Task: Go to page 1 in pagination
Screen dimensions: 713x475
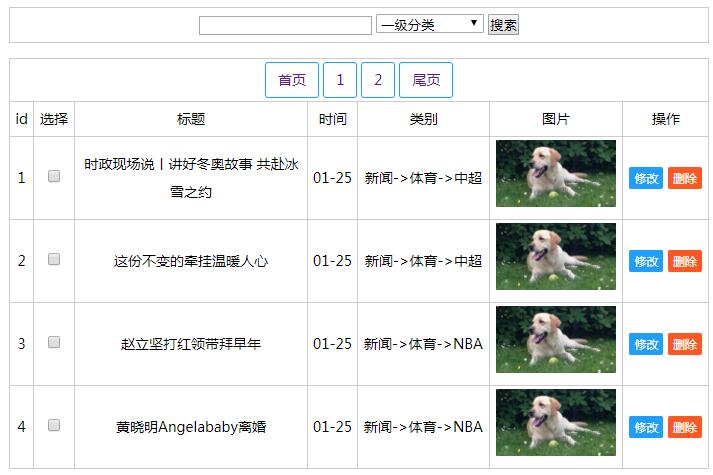Action: pos(340,80)
